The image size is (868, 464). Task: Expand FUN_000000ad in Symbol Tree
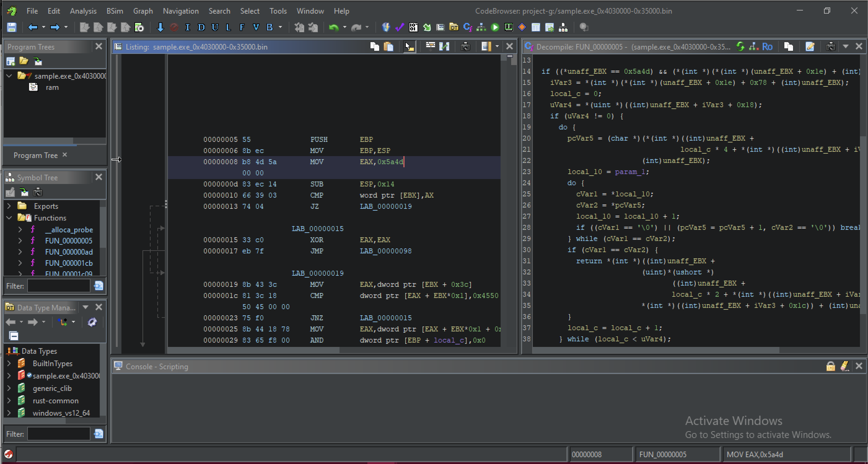(x=20, y=252)
